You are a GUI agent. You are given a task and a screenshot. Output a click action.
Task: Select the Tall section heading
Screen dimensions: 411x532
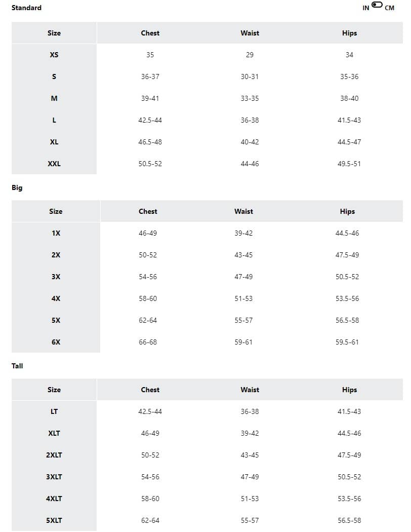(17, 366)
